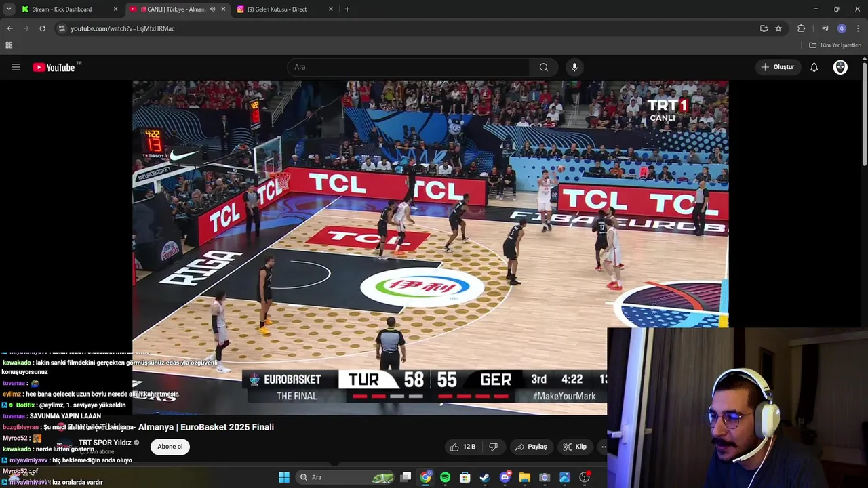
Task: Open the Photos app in taskbar
Action: point(564,477)
